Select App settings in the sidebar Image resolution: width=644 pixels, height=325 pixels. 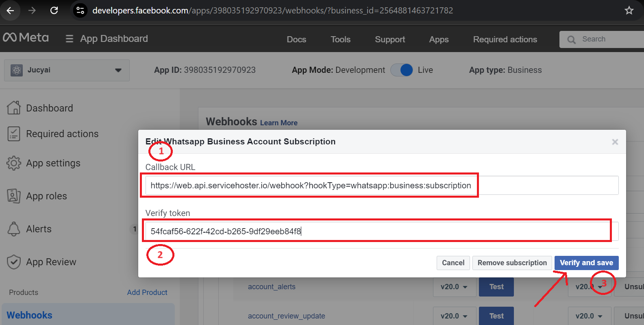click(x=53, y=163)
